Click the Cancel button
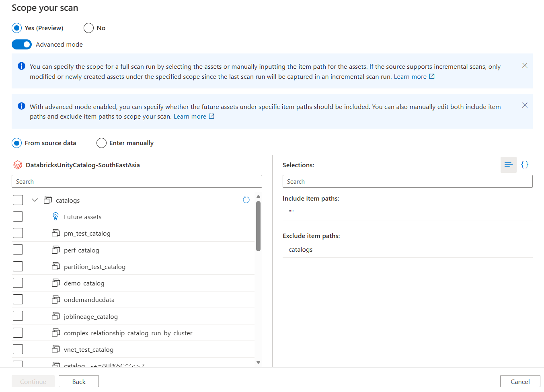 coord(520,382)
